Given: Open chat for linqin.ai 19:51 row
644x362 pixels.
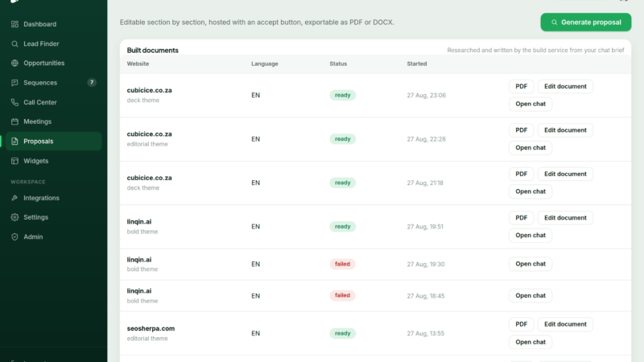Looking at the screenshot, I should 530,236.
